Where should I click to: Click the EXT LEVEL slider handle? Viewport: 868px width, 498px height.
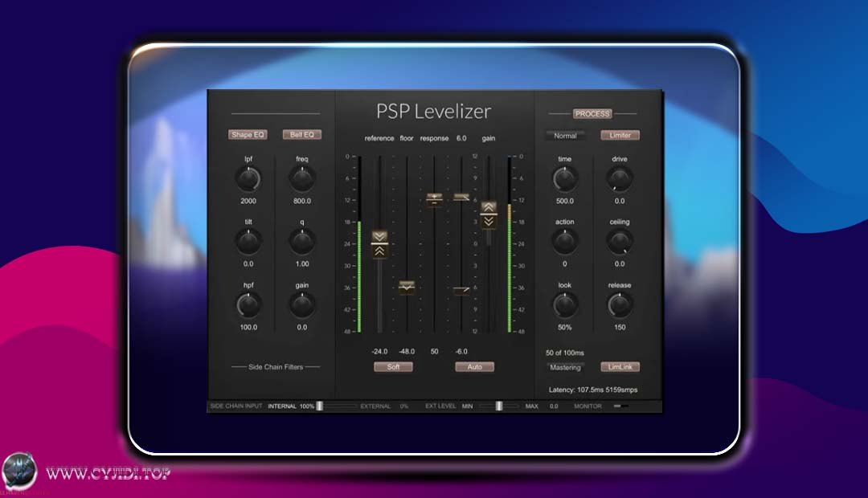[x=499, y=406]
